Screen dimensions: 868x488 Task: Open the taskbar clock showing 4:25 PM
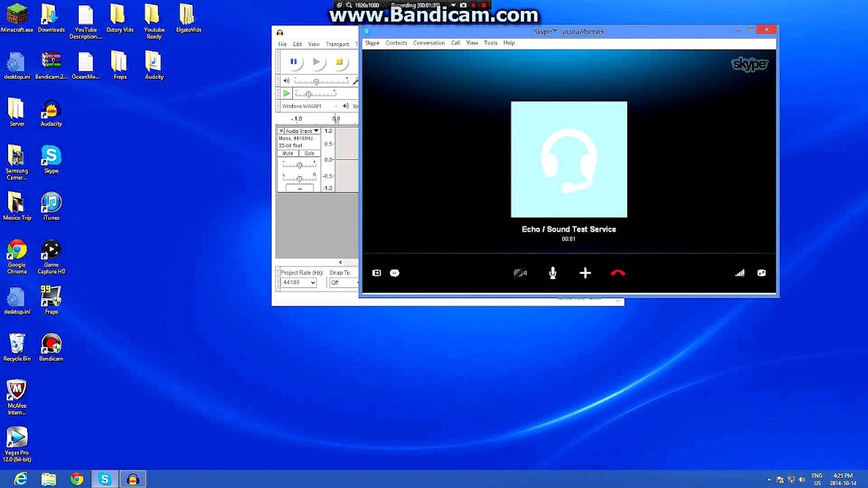point(843,479)
